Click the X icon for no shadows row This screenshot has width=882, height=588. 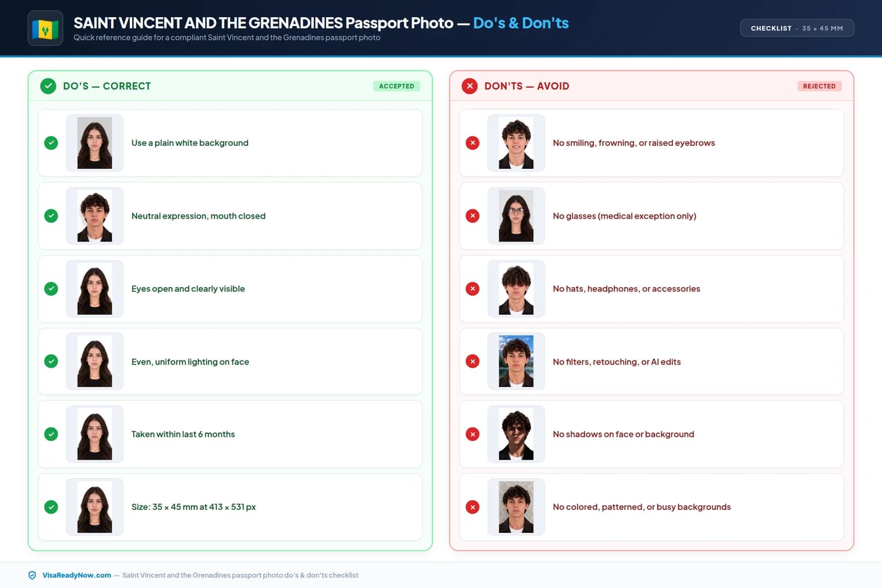tap(473, 434)
